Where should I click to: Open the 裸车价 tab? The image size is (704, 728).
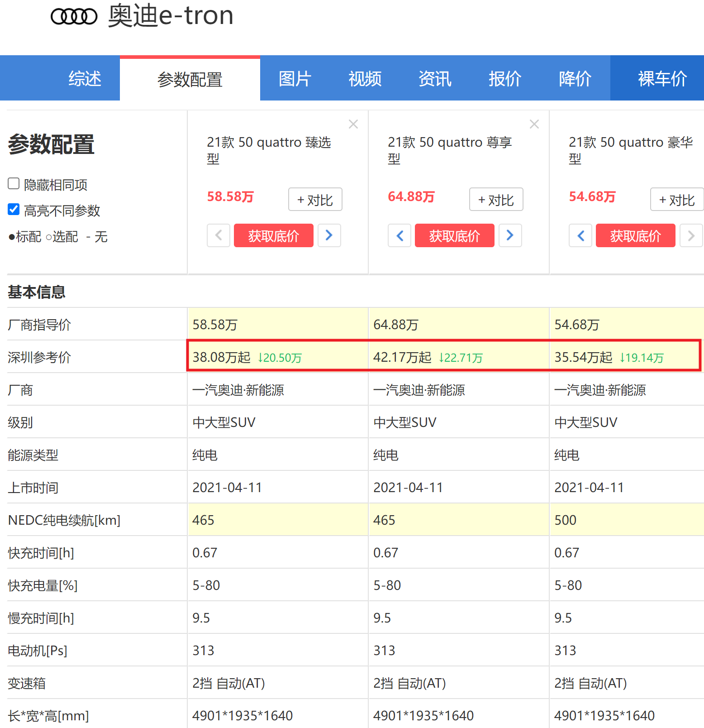click(x=662, y=79)
